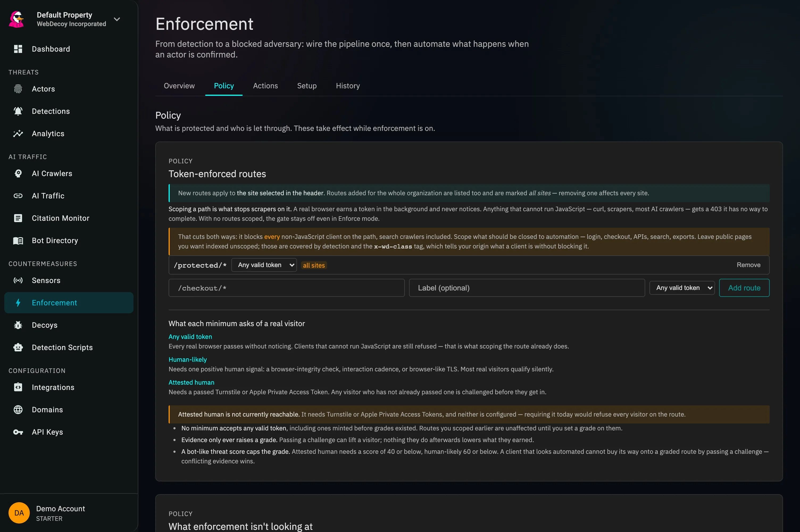Click the Actors fingerprint icon

(18, 89)
